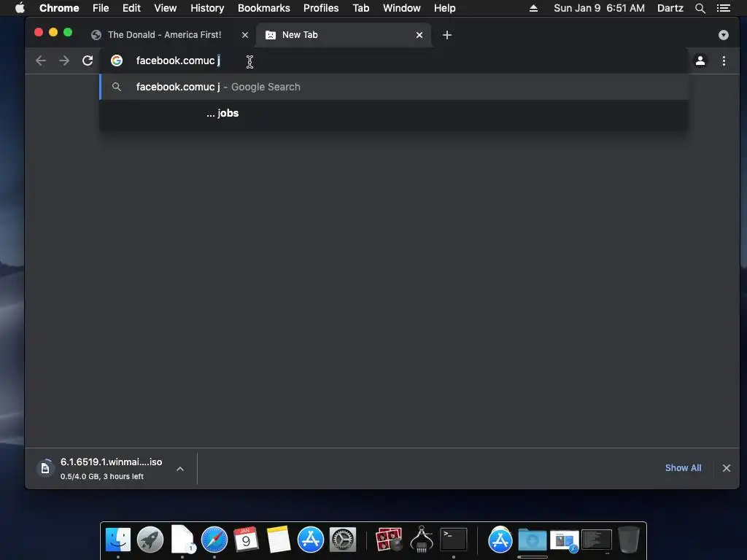The height and width of the screenshot is (560, 747).
Task: Open the File menu
Action: [101, 8]
